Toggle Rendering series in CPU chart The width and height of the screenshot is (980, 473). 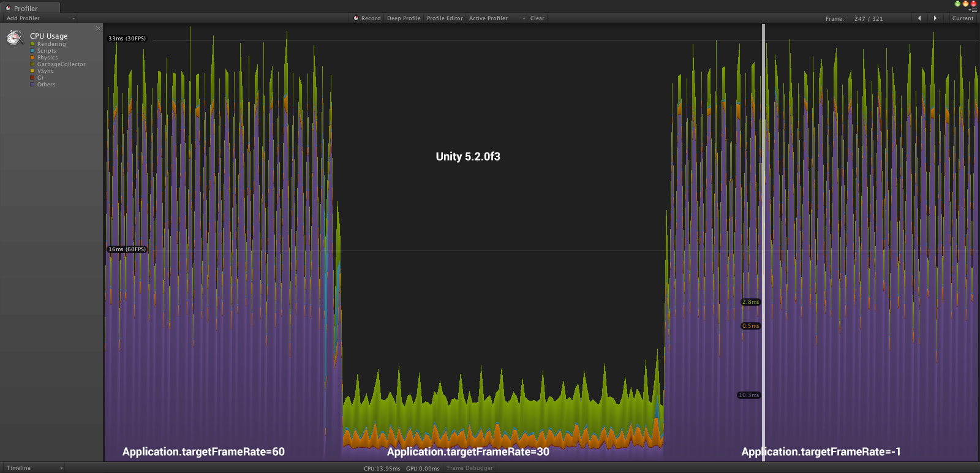pyautogui.click(x=32, y=44)
